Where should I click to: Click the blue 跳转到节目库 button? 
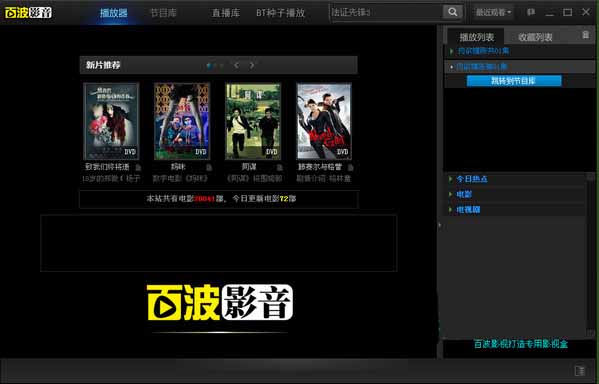(514, 81)
